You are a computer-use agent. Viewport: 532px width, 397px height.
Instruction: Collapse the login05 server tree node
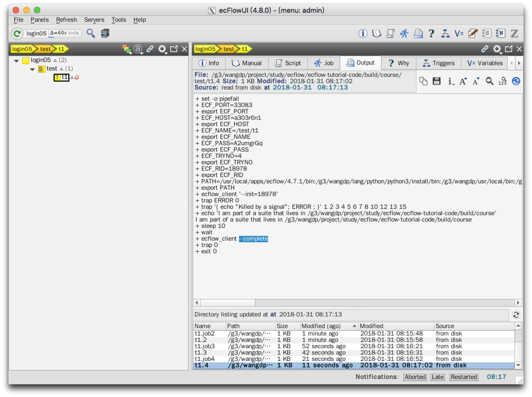pos(16,61)
